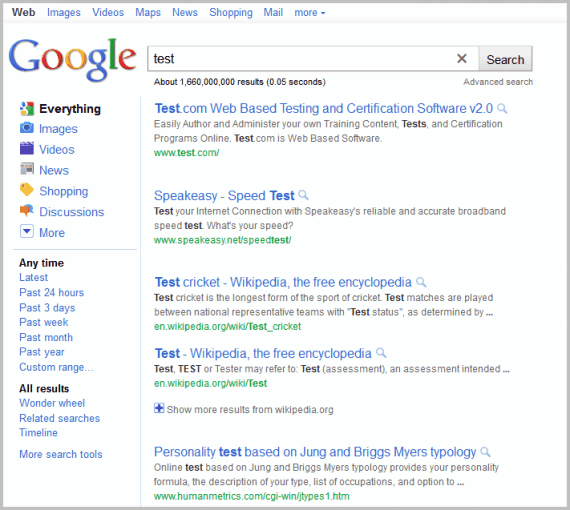Open Maps in top navigation
Screen dimensions: 570x510
coord(148,12)
